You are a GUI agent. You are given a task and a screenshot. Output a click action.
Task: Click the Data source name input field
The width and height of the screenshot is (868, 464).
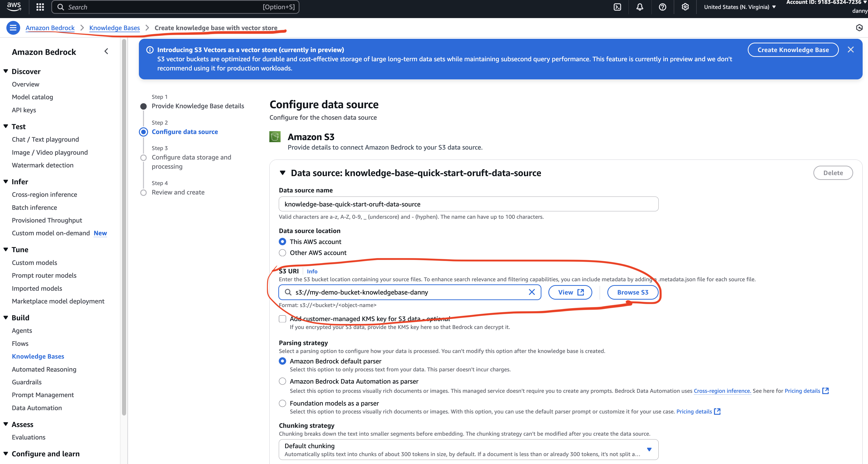[x=468, y=204]
